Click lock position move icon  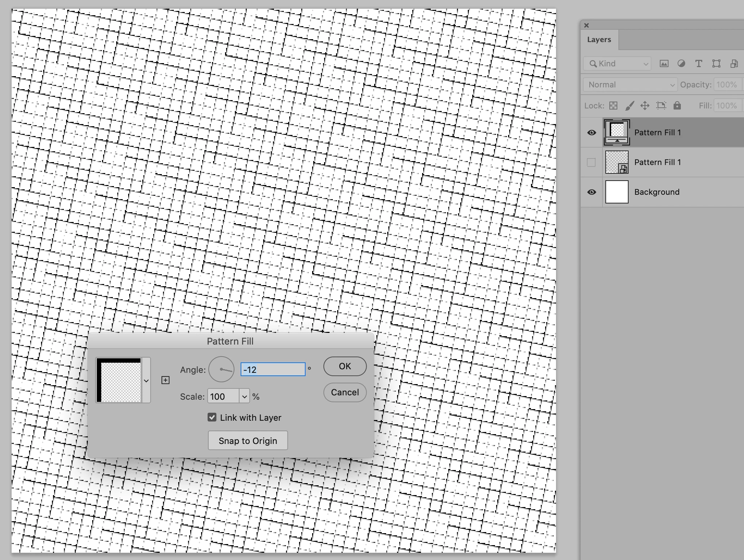(645, 106)
